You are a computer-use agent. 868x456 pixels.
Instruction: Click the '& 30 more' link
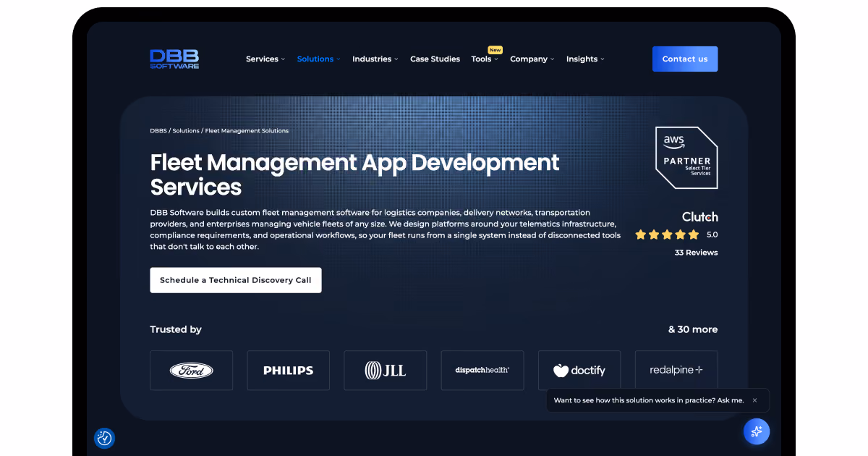693,329
